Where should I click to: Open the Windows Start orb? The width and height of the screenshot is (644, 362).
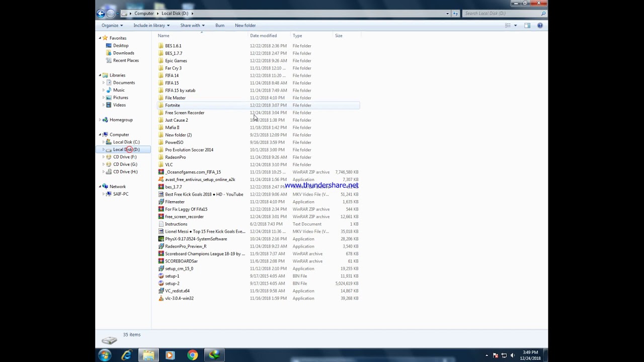(105, 355)
